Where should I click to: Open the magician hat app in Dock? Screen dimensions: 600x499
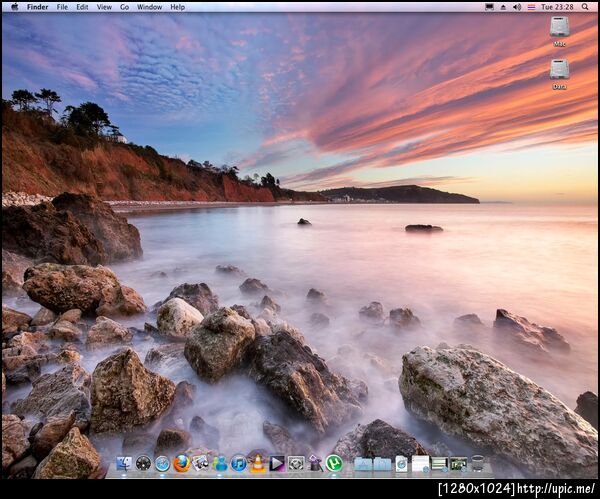point(315,463)
